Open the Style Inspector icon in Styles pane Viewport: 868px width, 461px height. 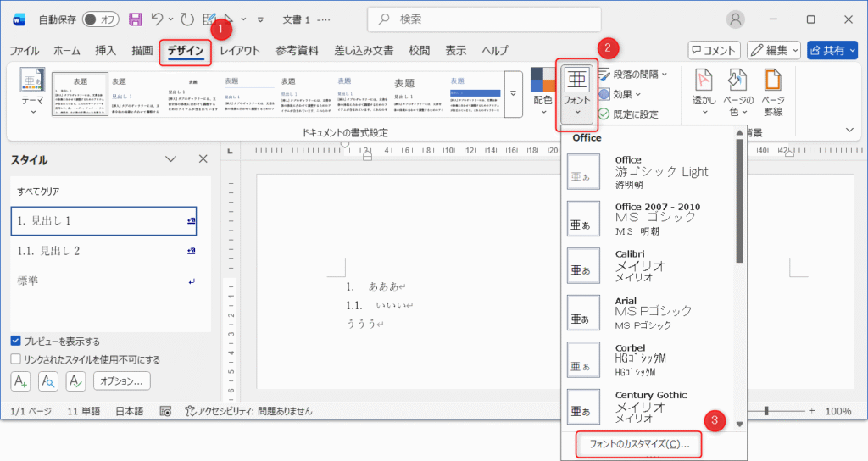(x=48, y=381)
